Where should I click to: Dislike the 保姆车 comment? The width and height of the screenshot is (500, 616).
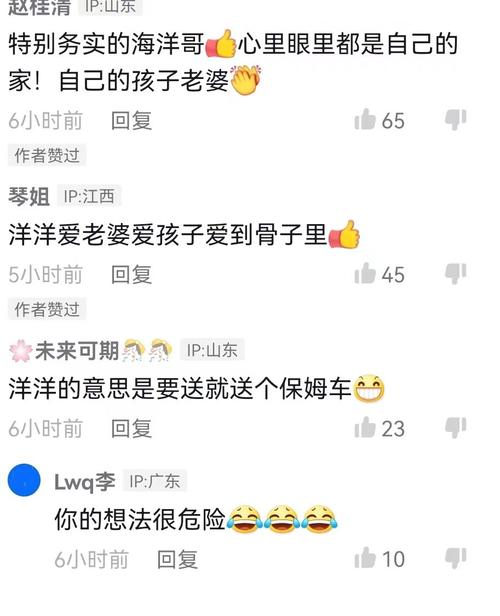(x=456, y=427)
